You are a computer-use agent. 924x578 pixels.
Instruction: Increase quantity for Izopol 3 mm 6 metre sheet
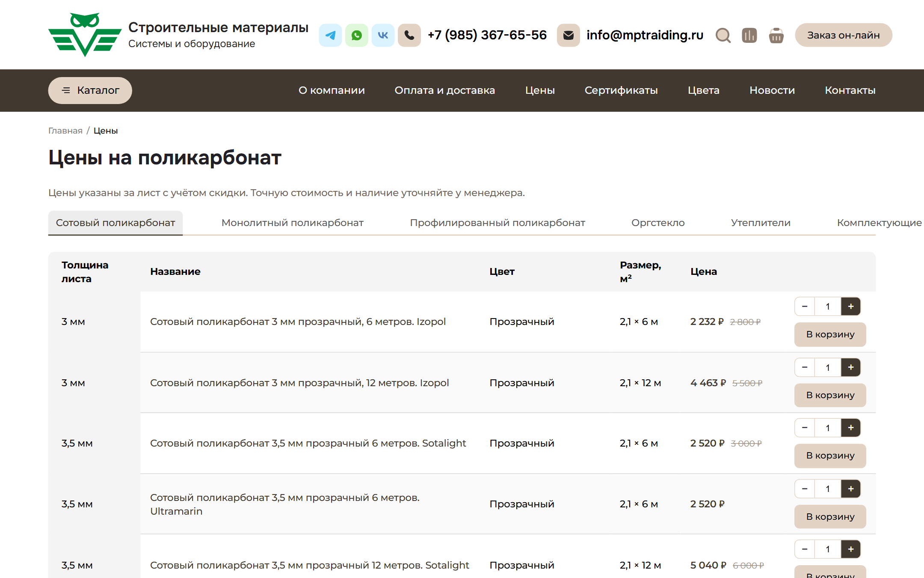(851, 307)
